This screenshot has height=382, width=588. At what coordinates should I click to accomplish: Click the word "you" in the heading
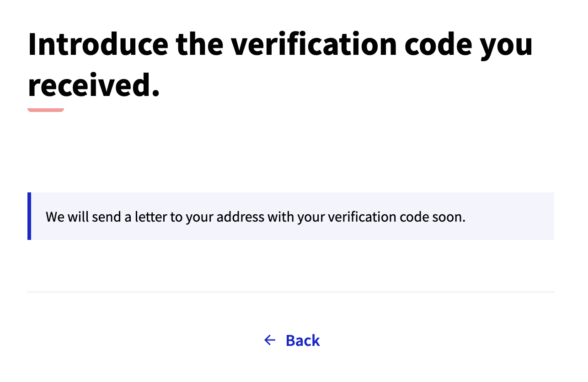pos(508,44)
